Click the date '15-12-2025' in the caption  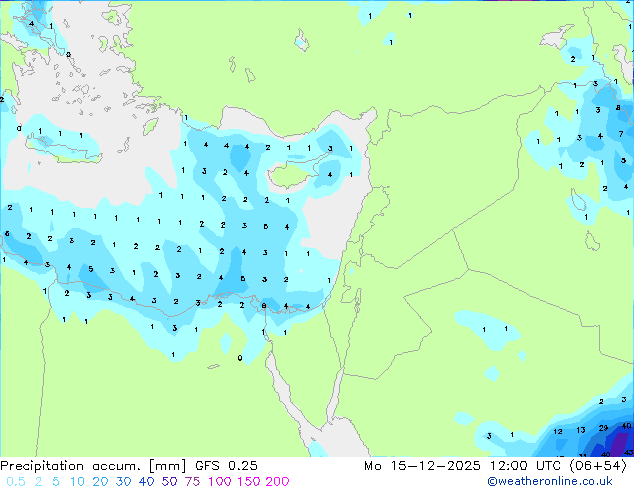coord(436,466)
